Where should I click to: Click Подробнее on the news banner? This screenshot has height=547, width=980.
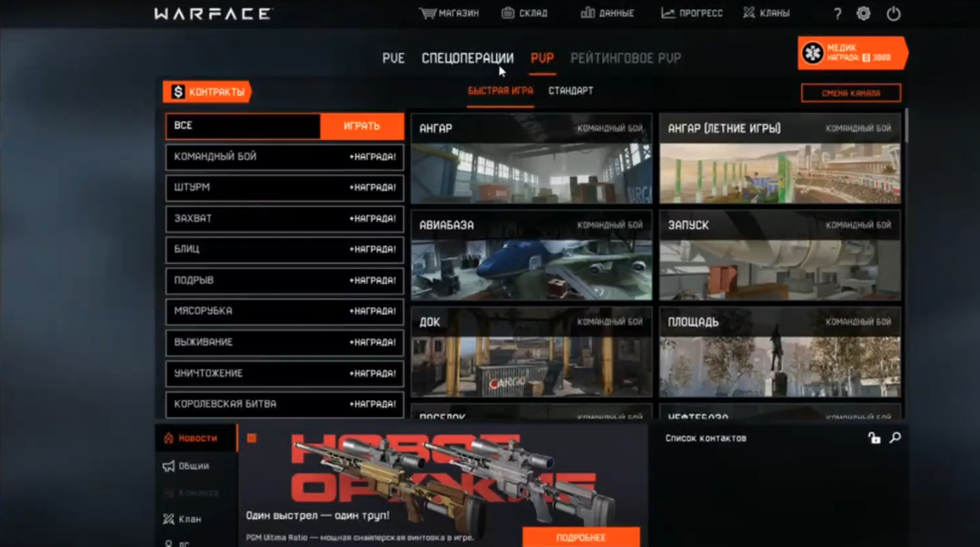(x=581, y=537)
